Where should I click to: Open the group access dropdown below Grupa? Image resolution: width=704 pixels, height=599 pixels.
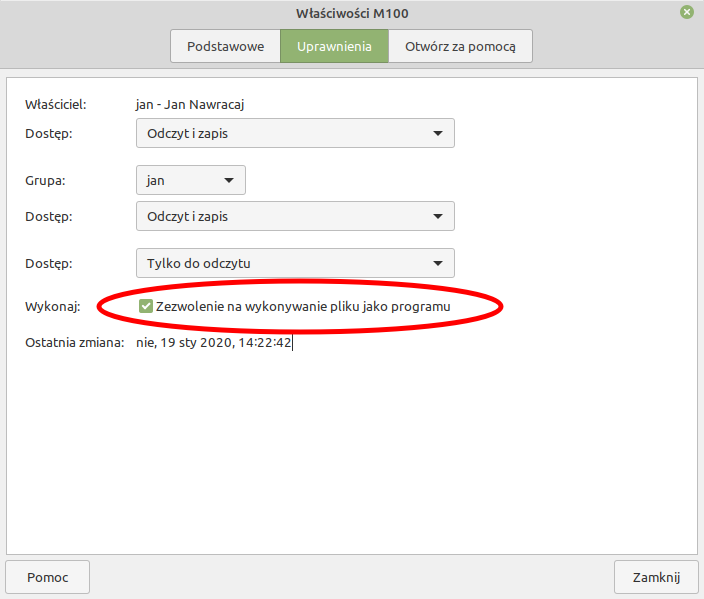[x=295, y=216]
